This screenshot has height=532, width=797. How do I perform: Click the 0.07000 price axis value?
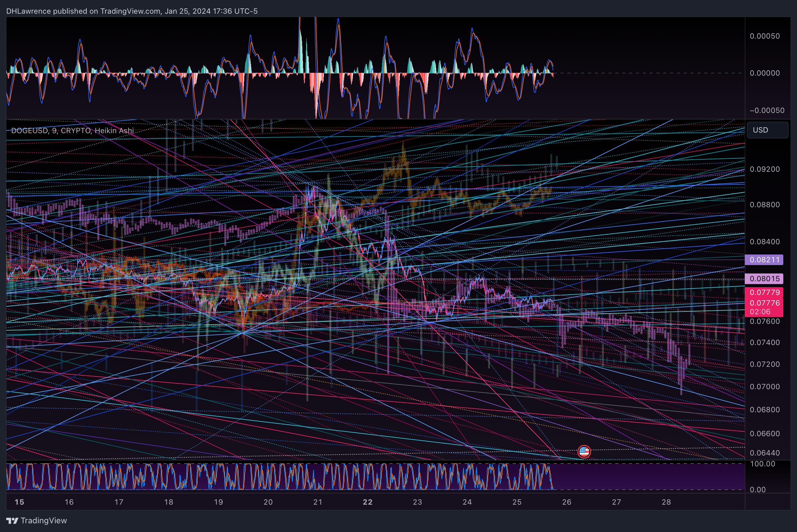coord(765,386)
